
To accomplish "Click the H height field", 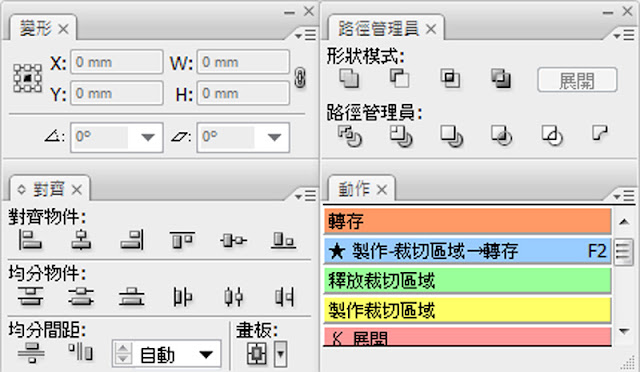I will tap(243, 93).
